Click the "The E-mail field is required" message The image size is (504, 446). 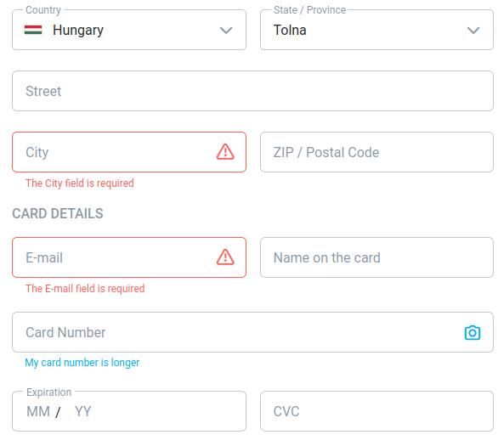[x=85, y=289]
